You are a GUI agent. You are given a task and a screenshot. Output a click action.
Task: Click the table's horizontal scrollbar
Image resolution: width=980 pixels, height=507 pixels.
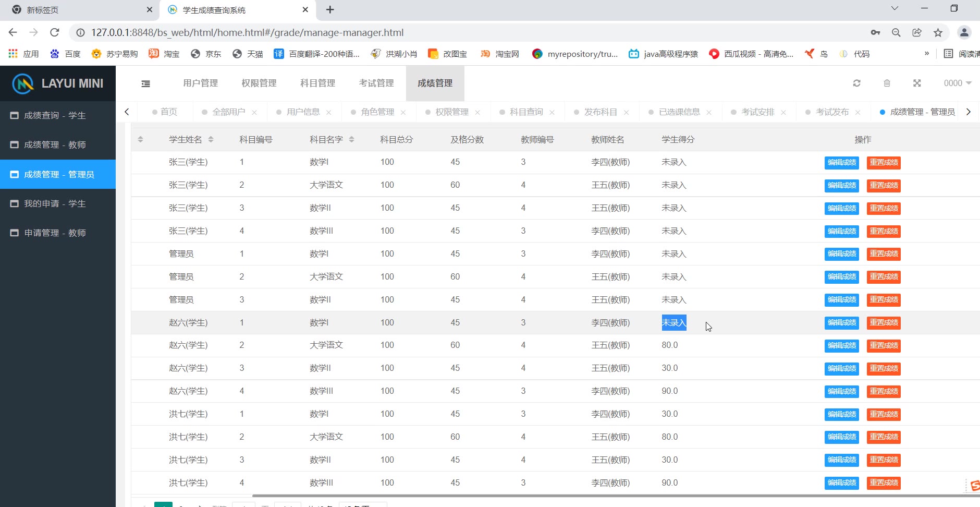[x=573, y=496]
